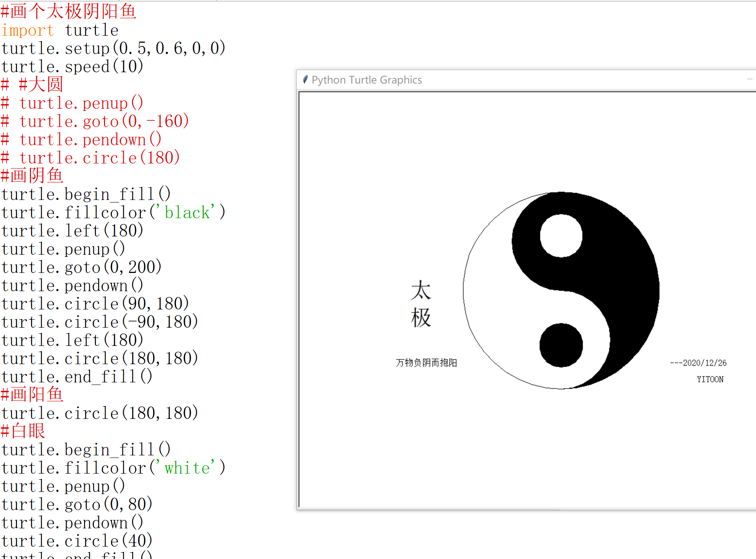Click the white eye circle of the taiji
The width and height of the screenshot is (756, 559).
[561, 236]
